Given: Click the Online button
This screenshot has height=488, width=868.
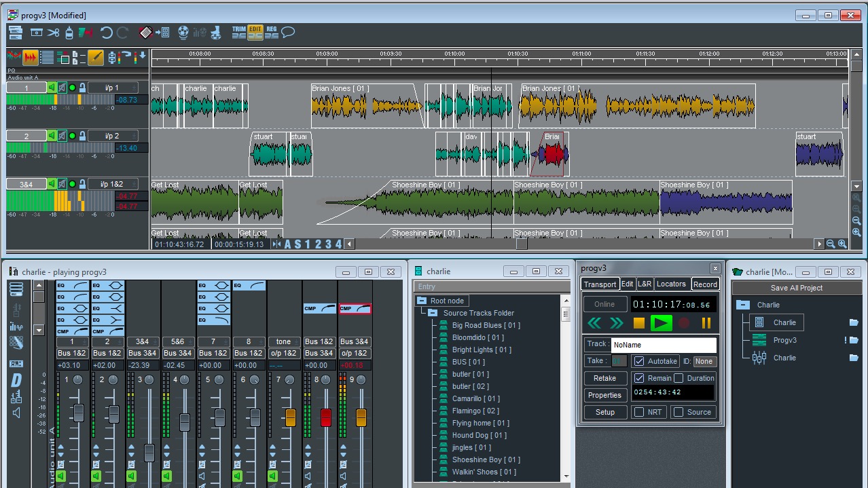Looking at the screenshot, I should coord(604,304).
